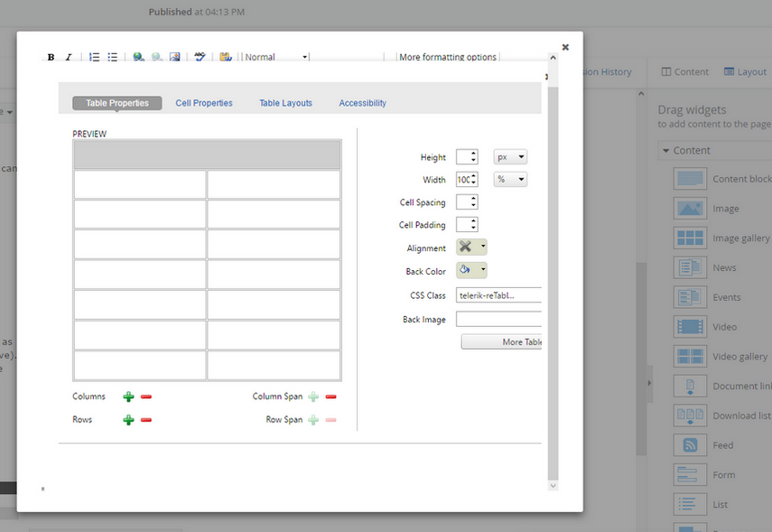This screenshot has height=532, width=772.
Task: Click the dialog's vertical scrollbar
Action: (553, 283)
